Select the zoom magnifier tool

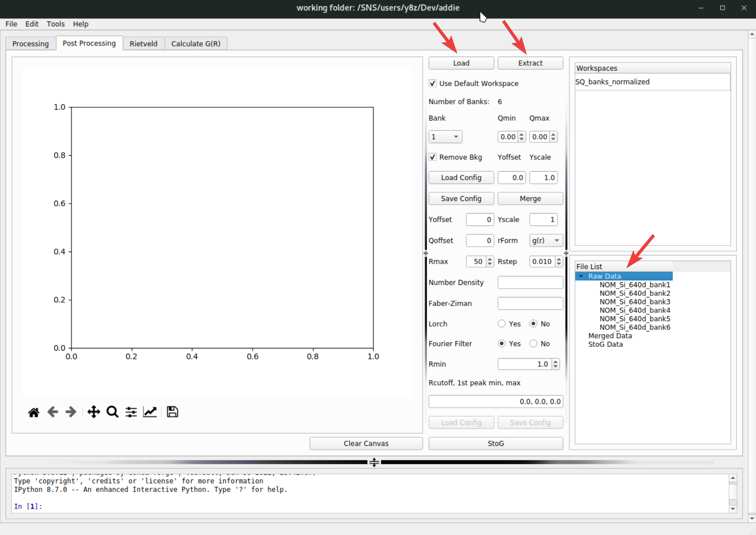pos(112,412)
